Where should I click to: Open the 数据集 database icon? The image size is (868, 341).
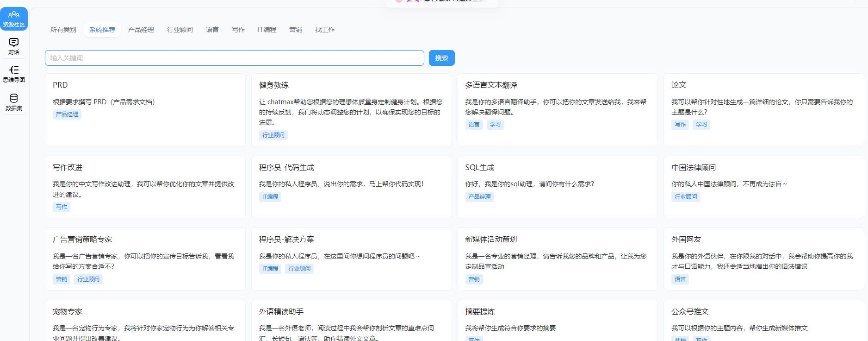click(x=14, y=102)
